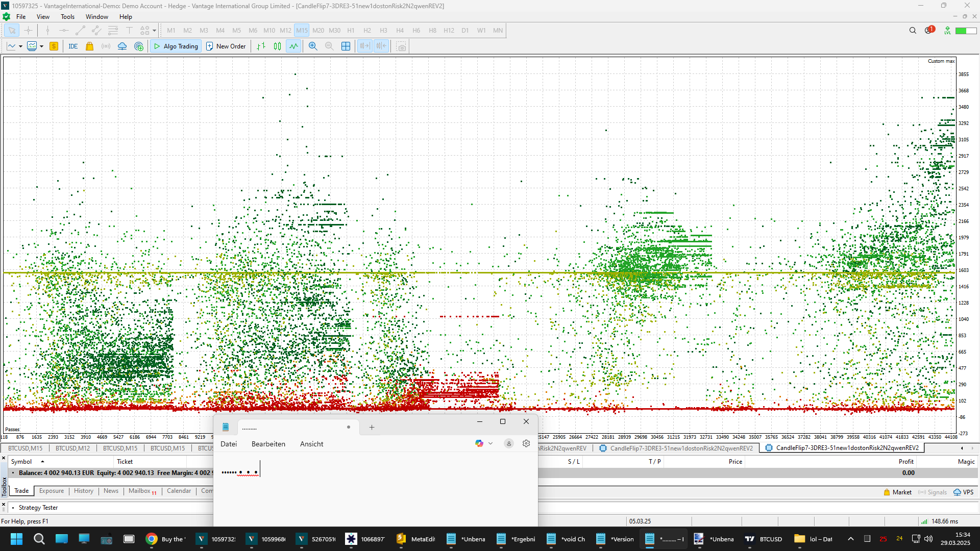
Task: Toggle chart auto scroll
Action: [x=365, y=46]
